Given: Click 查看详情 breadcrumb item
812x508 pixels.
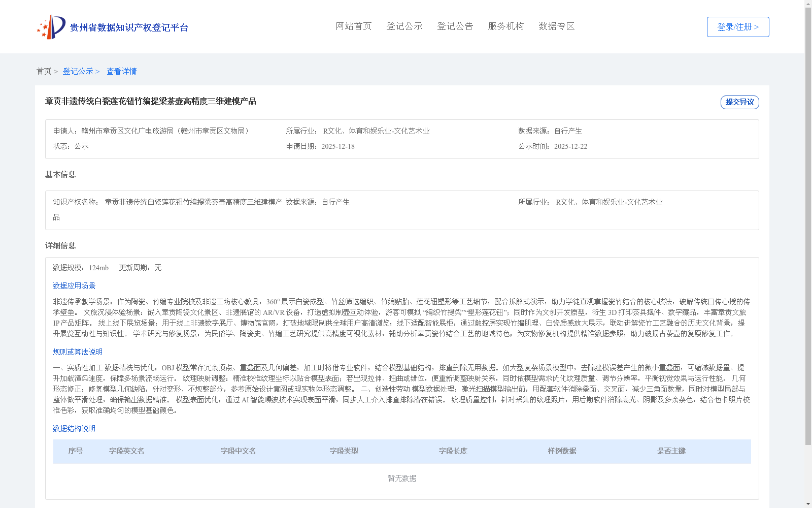Looking at the screenshot, I should coord(121,71).
